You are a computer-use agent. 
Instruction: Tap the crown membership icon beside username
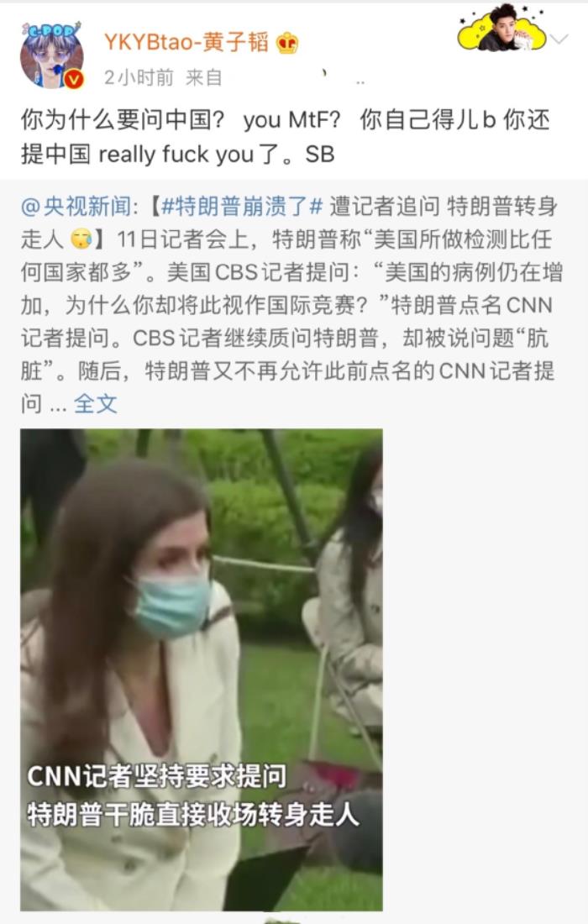[287, 43]
